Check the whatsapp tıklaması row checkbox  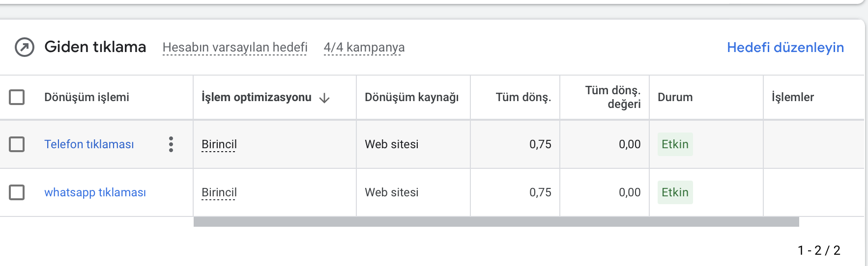[x=17, y=192]
